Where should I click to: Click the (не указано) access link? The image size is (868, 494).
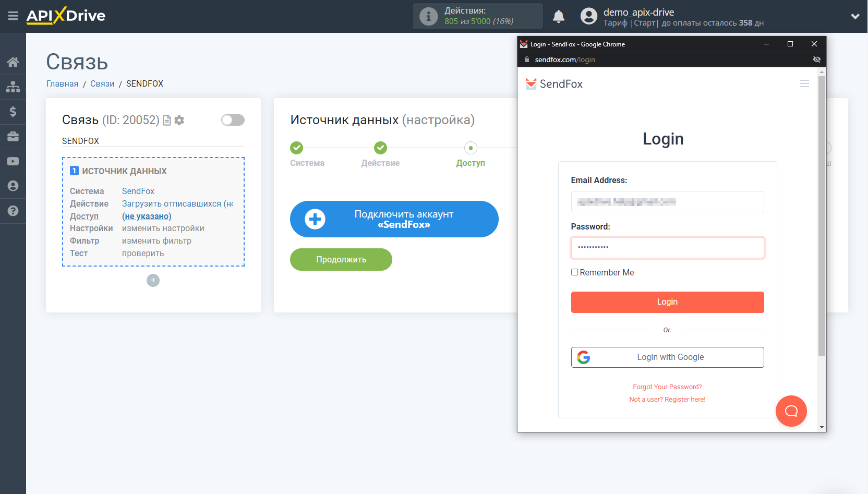coord(147,216)
